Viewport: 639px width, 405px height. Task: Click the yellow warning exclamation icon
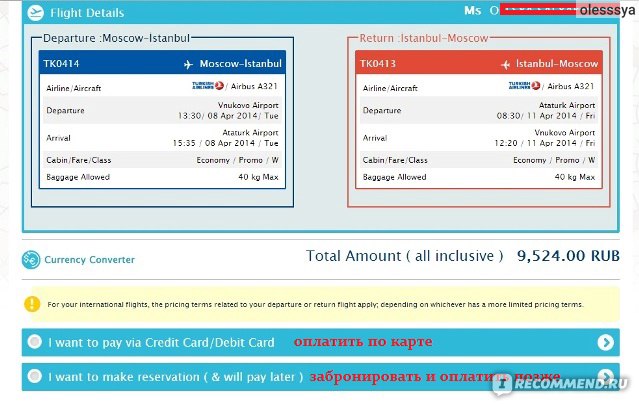32,304
